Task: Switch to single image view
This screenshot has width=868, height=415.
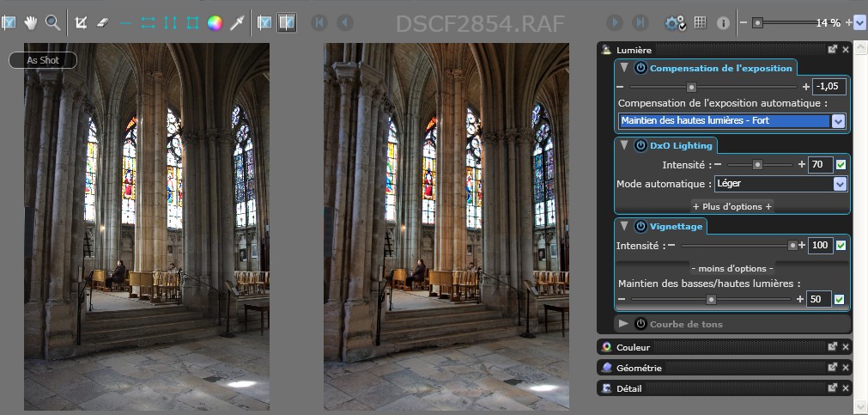Action: pyautogui.click(x=264, y=22)
